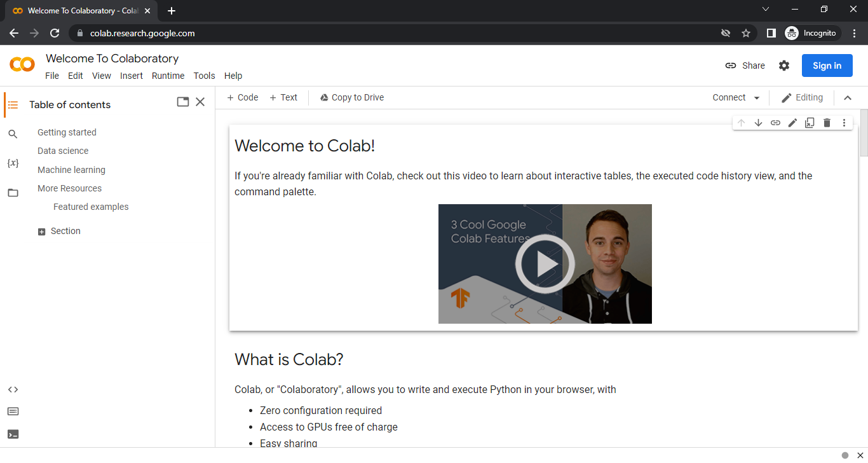This screenshot has width=868, height=463.
Task: Expand the Section item in contents
Action: [42, 231]
